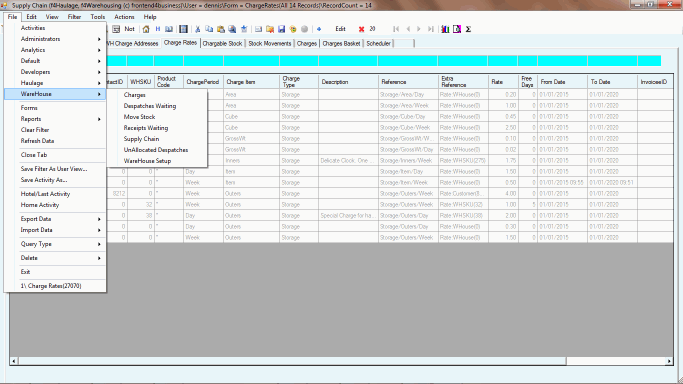Click the horizontal scrollbar right arrow
The image size is (683, 384).
pyautogui.click(x=669, y=361)
